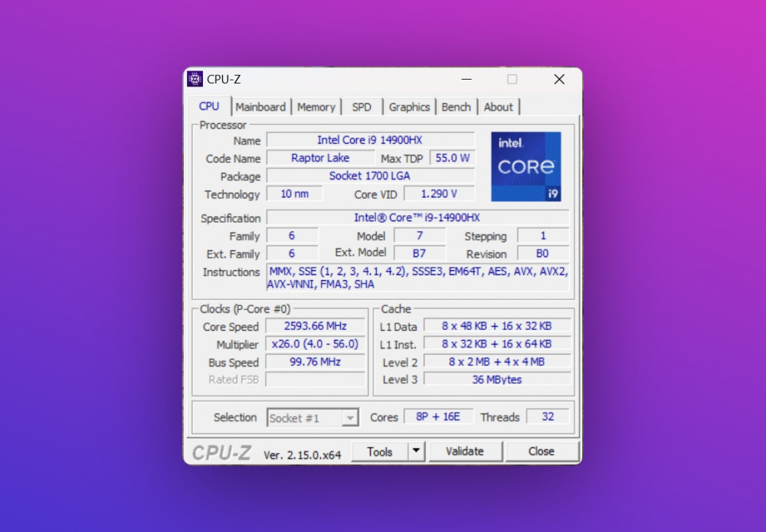Select the Instructions text area
The height and width of the screenshot is (532, 766).
(x=417, y=278)
